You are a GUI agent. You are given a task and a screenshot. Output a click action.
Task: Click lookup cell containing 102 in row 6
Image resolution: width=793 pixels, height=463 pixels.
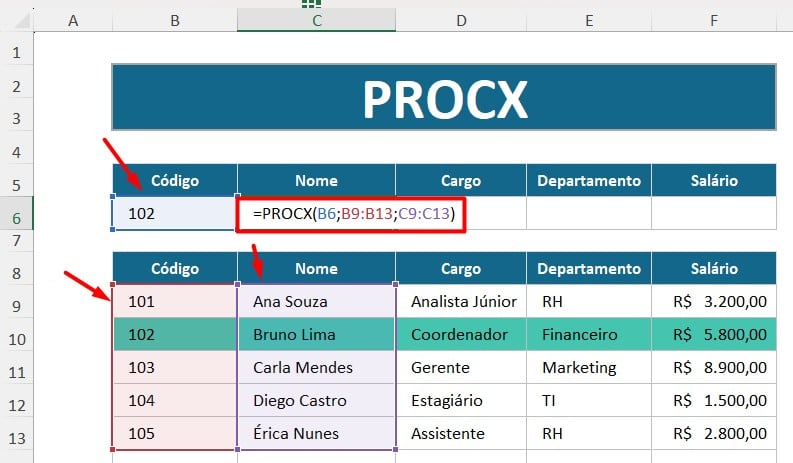(x=174, y=213)
